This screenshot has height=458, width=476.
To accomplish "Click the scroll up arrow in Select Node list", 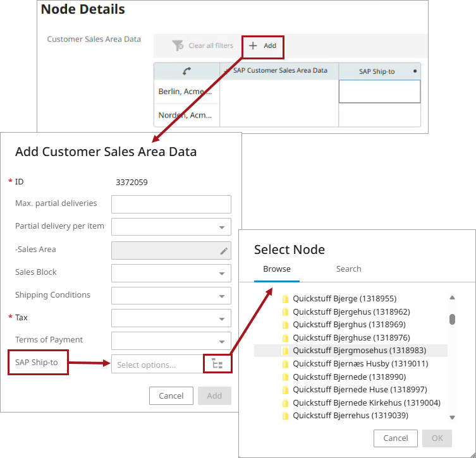I will pos(453,298).
